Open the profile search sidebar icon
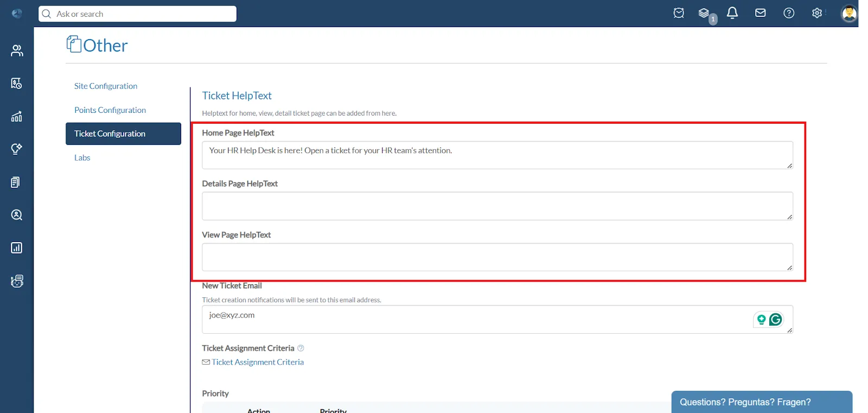Viewport: 868px width, 413px height. click(x=17, y=215)
